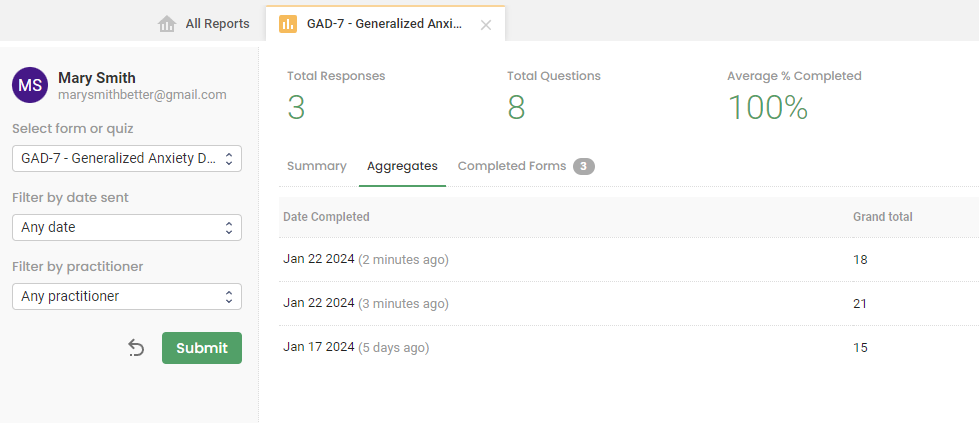Click the marysmithbetter@gmail.com email
The image size is (979, 423).
tap(142, 95)
